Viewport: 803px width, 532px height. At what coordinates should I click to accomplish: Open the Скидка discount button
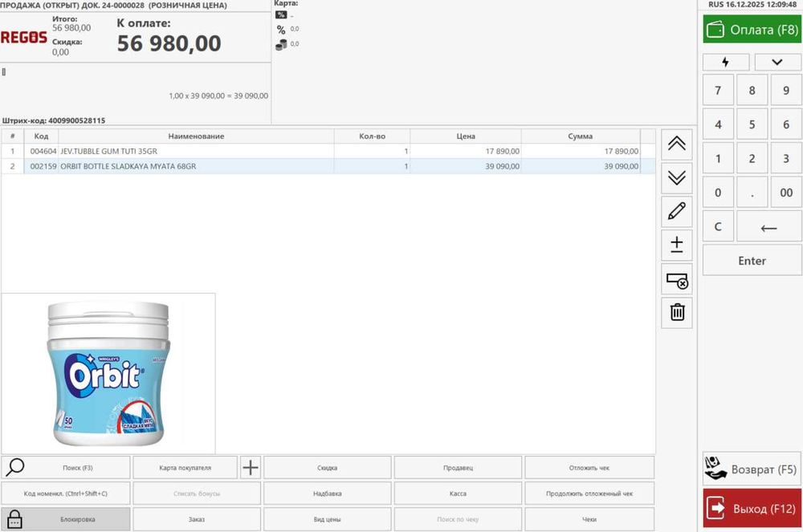[328, 468]
